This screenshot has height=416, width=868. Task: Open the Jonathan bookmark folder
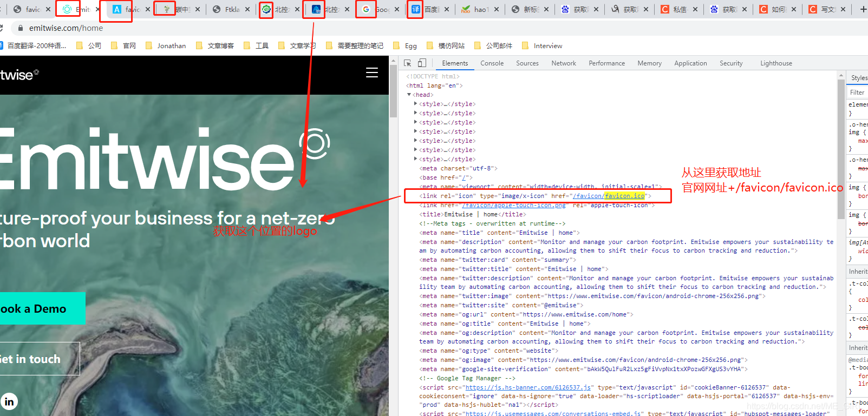(166, 46)
